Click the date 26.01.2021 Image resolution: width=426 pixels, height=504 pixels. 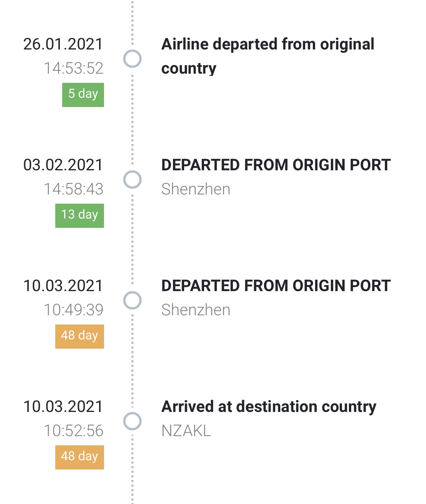pyautogui.click(x=63, y=44)
